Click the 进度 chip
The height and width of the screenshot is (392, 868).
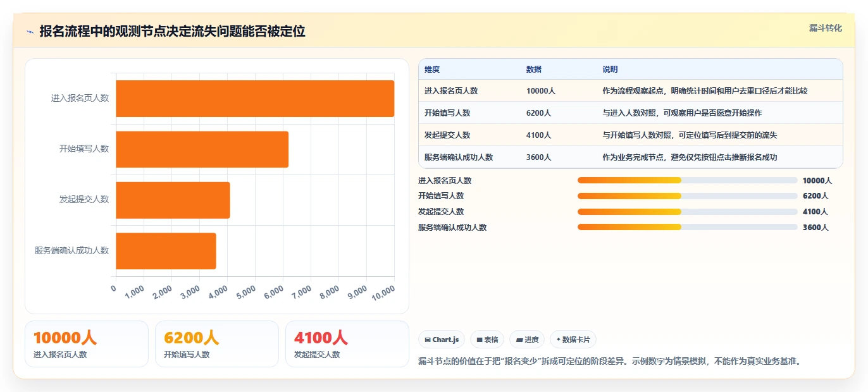[x=527, y=340]
